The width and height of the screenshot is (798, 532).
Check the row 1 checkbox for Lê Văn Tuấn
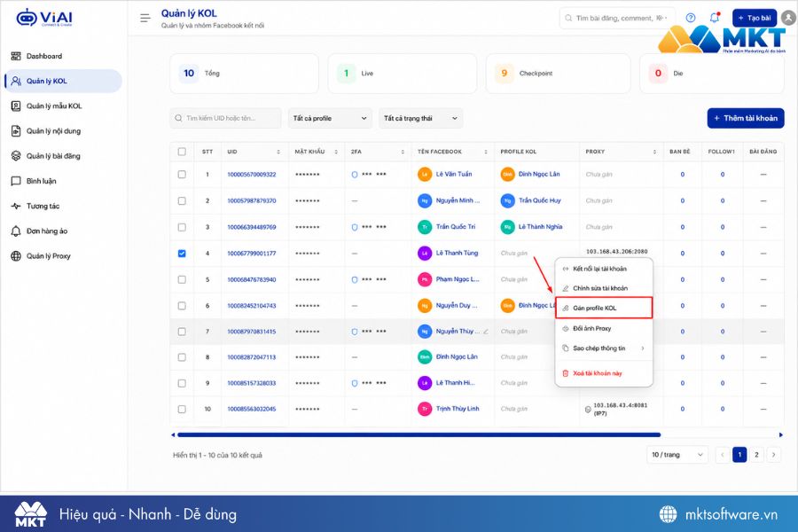point(182,174)
